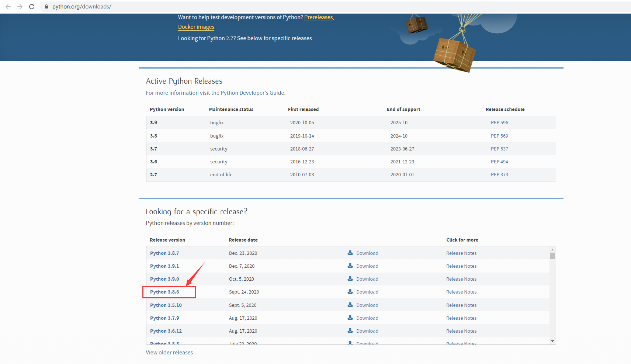The width and height of the screenshot is (631, 364).
Task: Click Download text link for Python 3.8.6
Action: click(x=367, y=292)
